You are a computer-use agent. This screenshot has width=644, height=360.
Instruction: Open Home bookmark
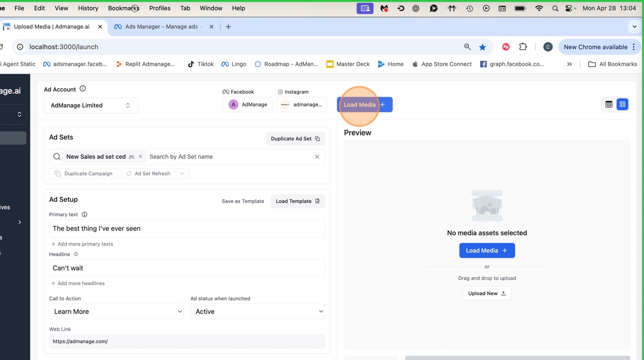(x=390, y=64)
